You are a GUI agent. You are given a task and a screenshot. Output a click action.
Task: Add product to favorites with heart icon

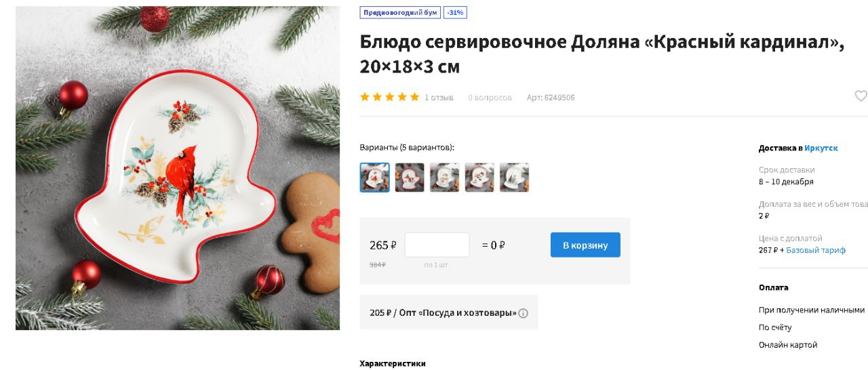pyautogui.click(x=861, y=96)
